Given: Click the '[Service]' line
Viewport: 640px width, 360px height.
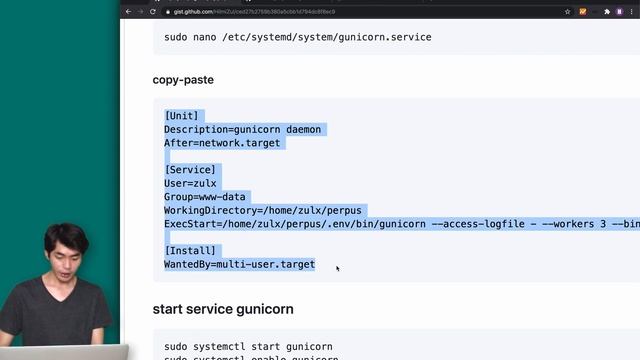Looking at the screenshot, I should click(x=190, y=170).
